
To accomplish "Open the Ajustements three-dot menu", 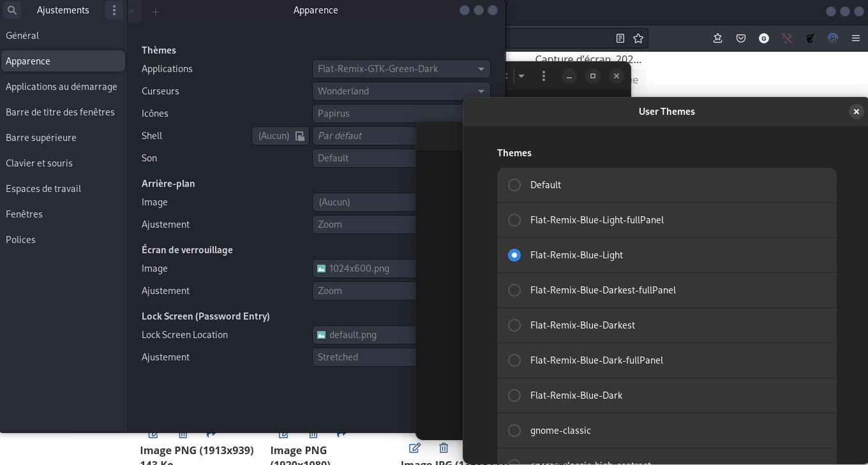I will coord(114,10).
